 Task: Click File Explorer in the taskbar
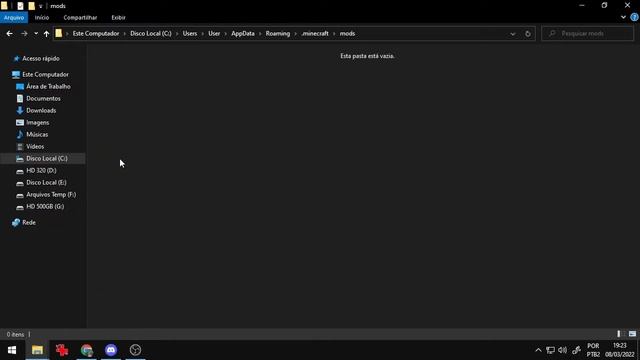(x=37, y=350)
